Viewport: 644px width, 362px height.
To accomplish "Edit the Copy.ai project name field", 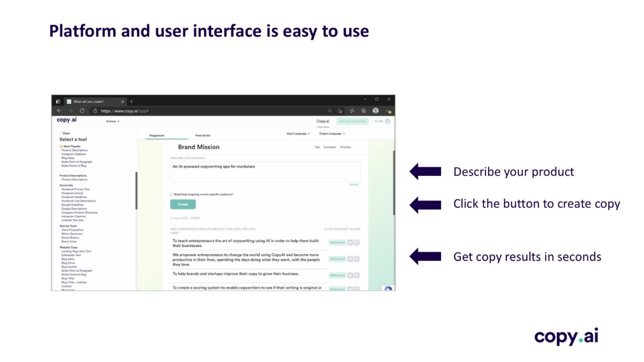I will [x=323, y=121].
